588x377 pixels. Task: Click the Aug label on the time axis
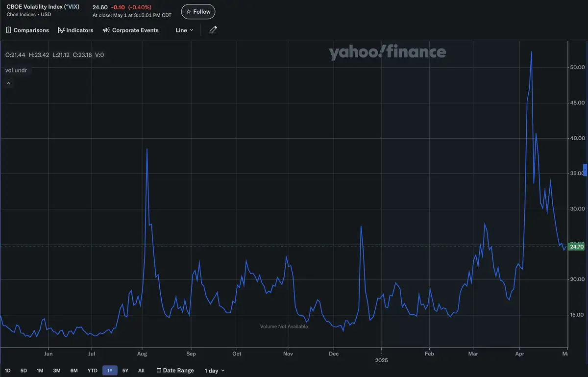click(x=142, y=353)
